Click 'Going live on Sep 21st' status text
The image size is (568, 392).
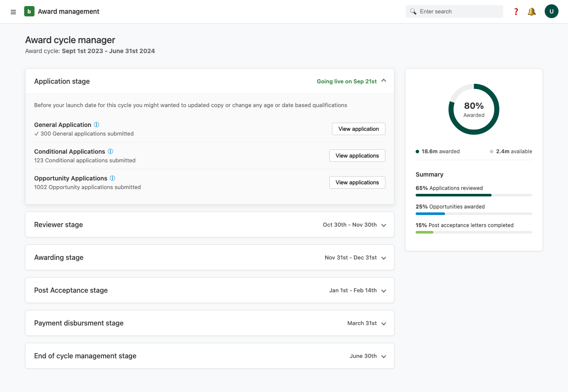(x=347, y=81)
